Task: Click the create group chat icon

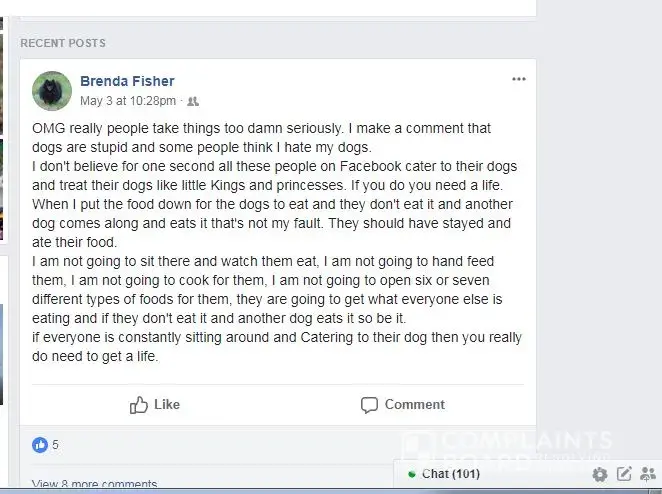Action: click(648, 474)
